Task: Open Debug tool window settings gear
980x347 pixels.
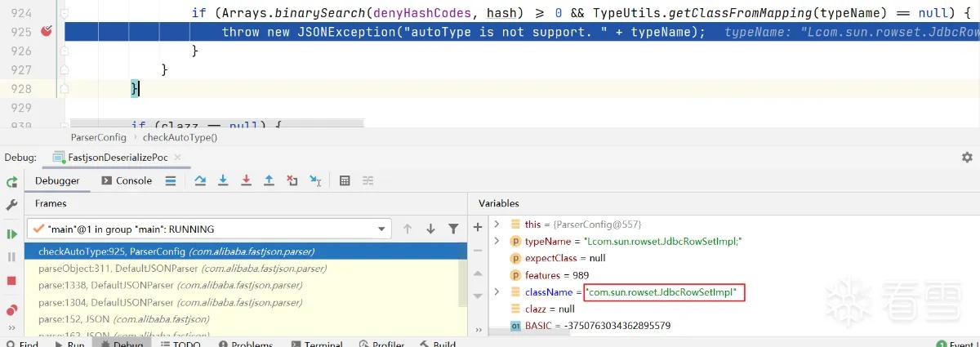Action: coord(967,157)
